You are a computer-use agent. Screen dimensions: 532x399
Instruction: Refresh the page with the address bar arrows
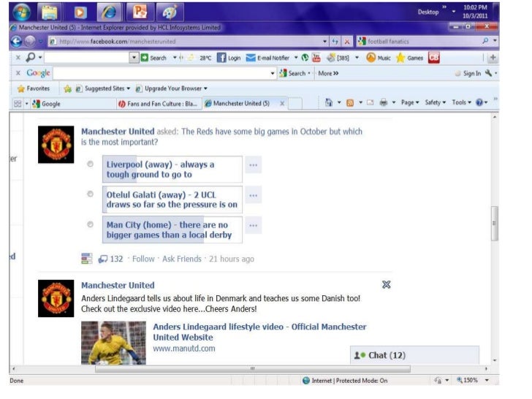(x=335, y=42)
